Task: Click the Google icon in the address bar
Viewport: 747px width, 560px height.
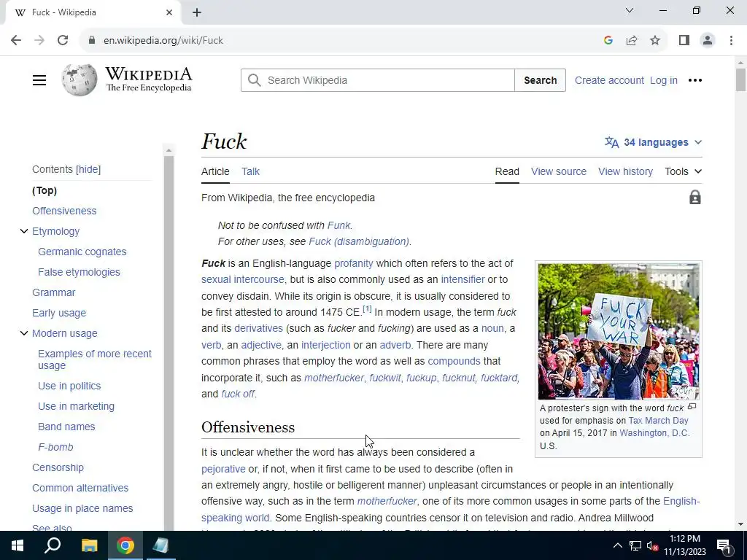Action: click(608, 40)
